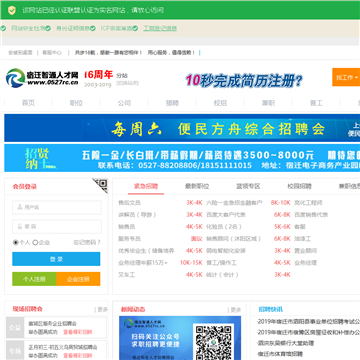
Task: Switch to the 蓝领专区 tab
Action: (x=248, y=186)
